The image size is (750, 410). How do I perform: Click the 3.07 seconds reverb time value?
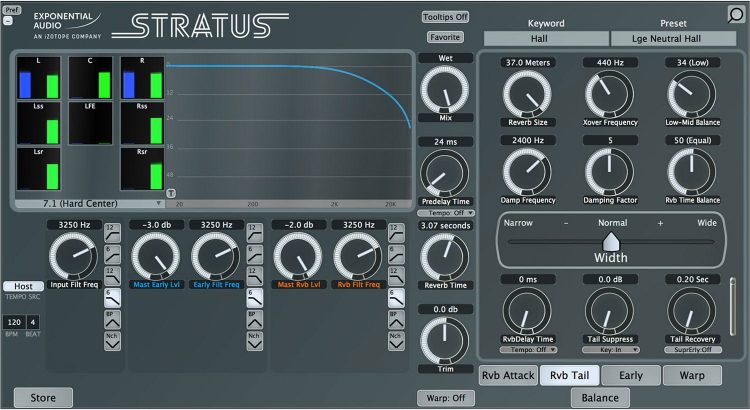(x=445, y=225)
